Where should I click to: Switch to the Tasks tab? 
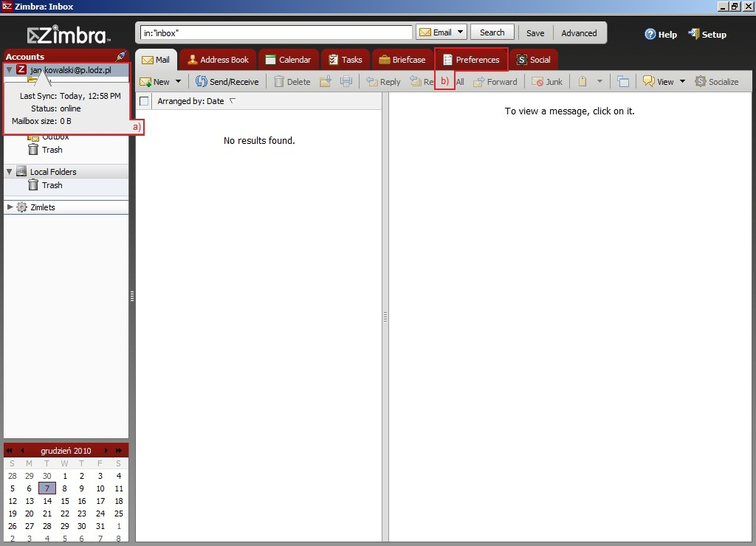pos(346,60)
